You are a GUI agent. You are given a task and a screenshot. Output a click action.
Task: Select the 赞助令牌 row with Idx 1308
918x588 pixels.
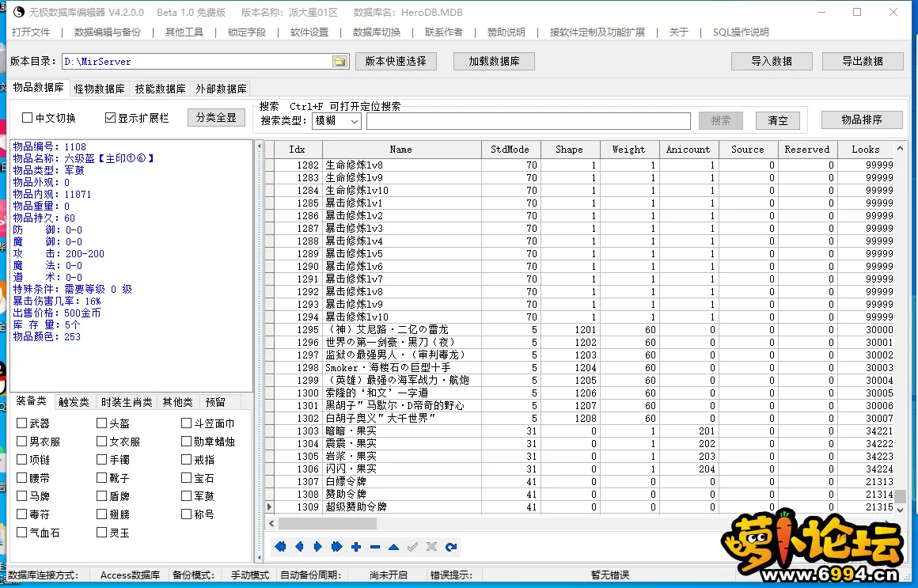(x=584, y=495)
